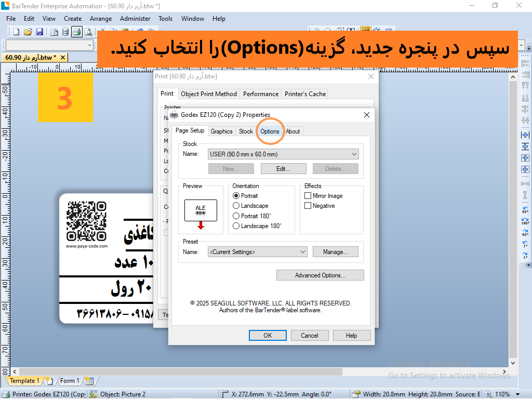The image size is (532, 399).
Task: Click the Print toolbar icon
Action: pyautogui.click(x=77, y=32)
